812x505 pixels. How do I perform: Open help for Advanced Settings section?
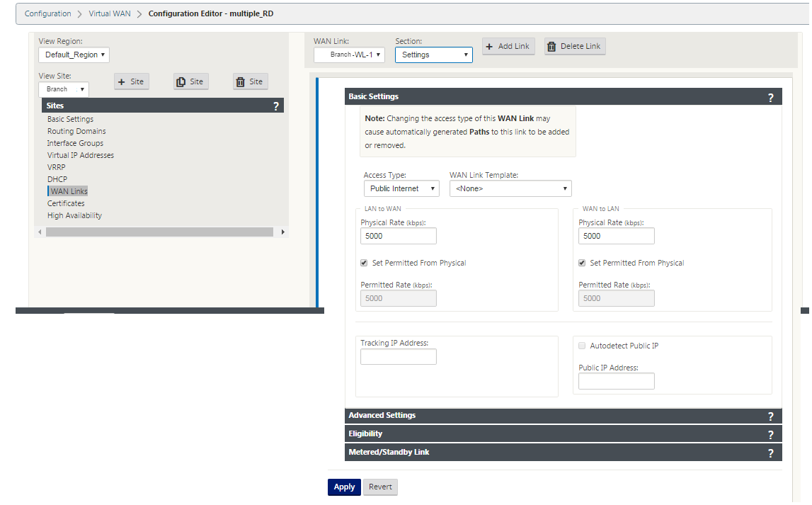tap(770, 416)
